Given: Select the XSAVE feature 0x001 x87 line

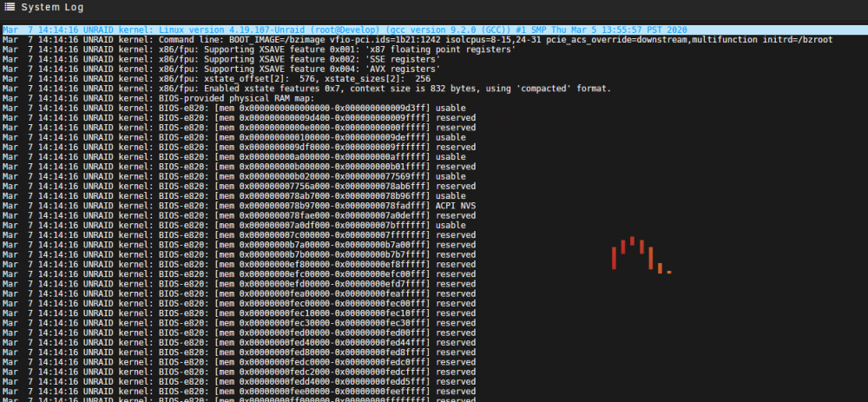Looking at the screenshot, I should coord(259,49).
